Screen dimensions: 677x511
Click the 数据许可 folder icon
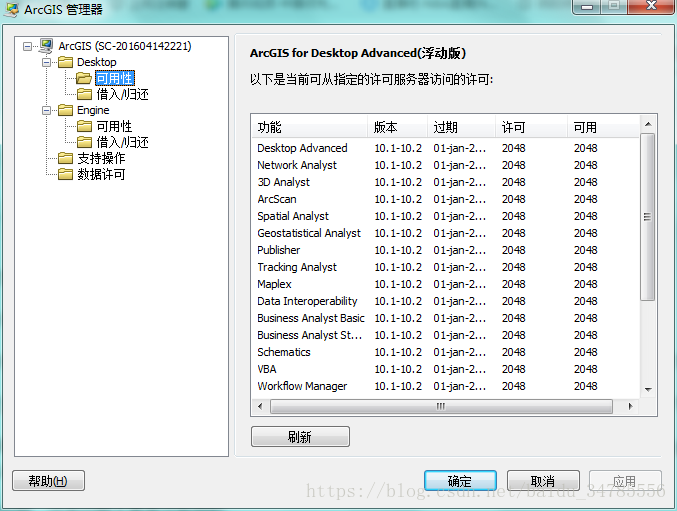(65, 174)
